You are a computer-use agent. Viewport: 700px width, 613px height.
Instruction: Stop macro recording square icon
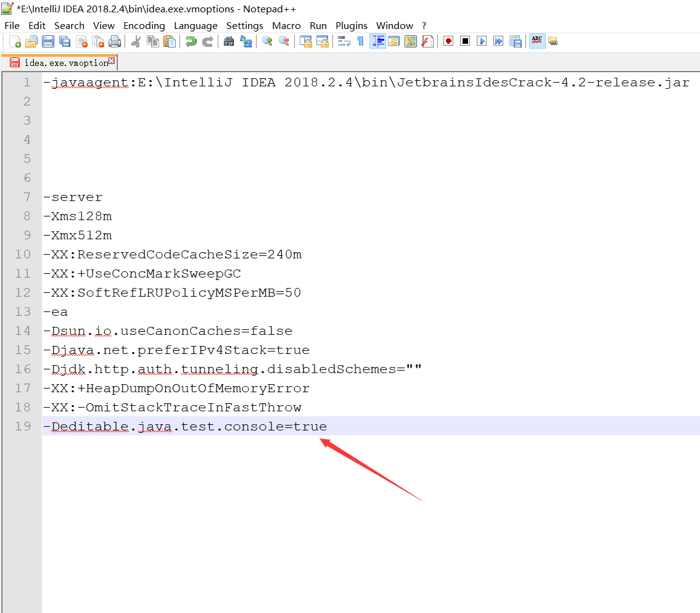click(x=465, y=41)
